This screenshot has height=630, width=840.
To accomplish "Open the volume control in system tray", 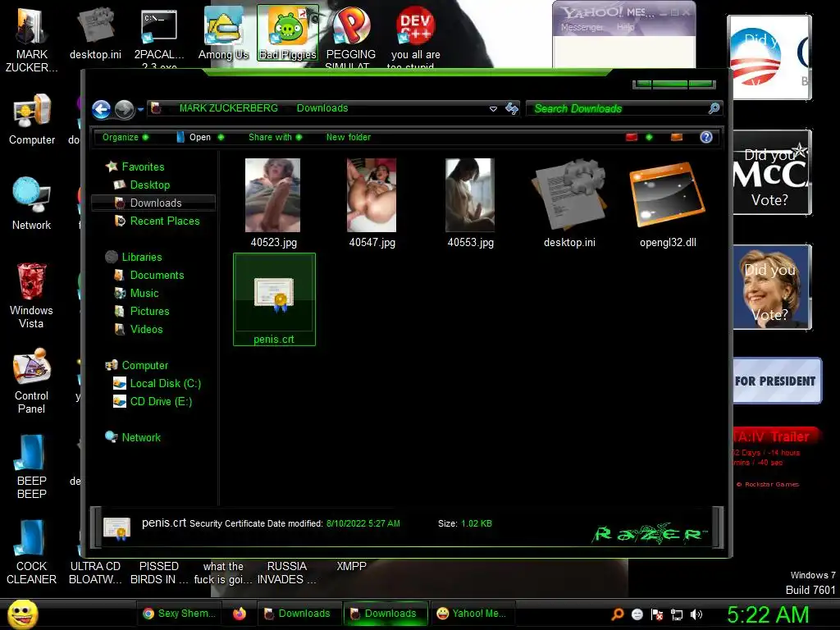I will [x=696, y=614].
